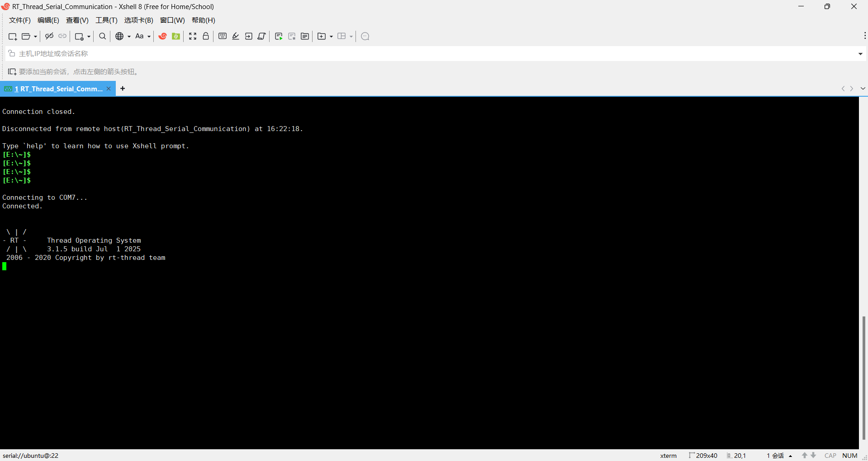Click the terminal green cursor block
This screenshot has width=868, height=461.
click(5, 267)
